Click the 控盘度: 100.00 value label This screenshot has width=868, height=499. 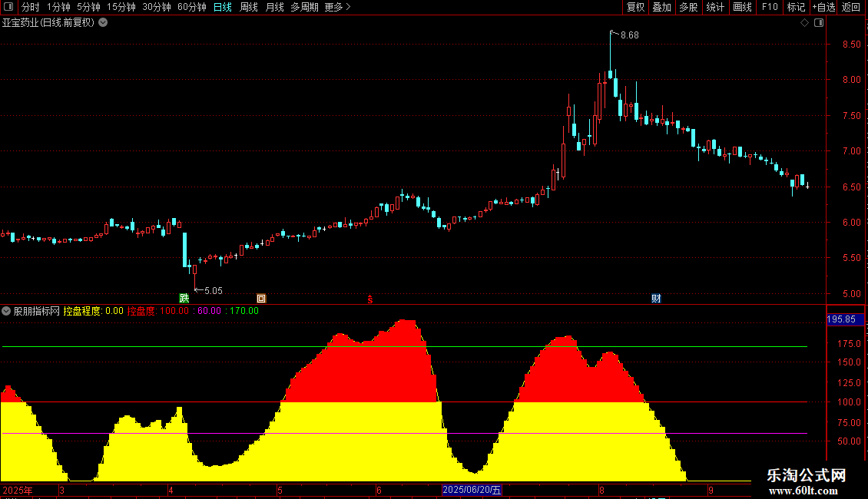(157, 311)
